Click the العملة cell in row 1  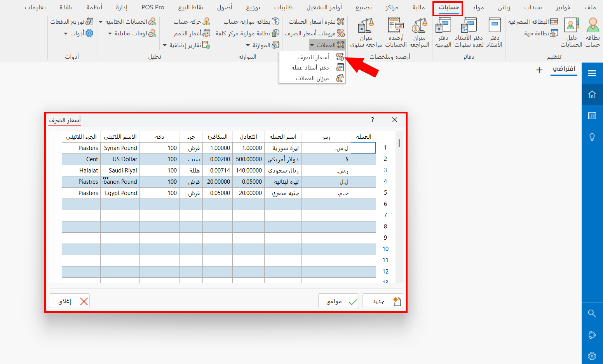pyautogui.click(x=363, y=148)
